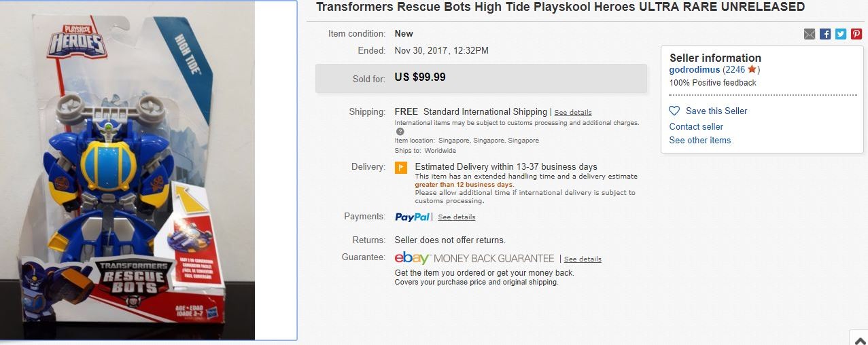Click the PayPal logo
868x345 pixels.
pyautogui.click(x=412, y=217)
